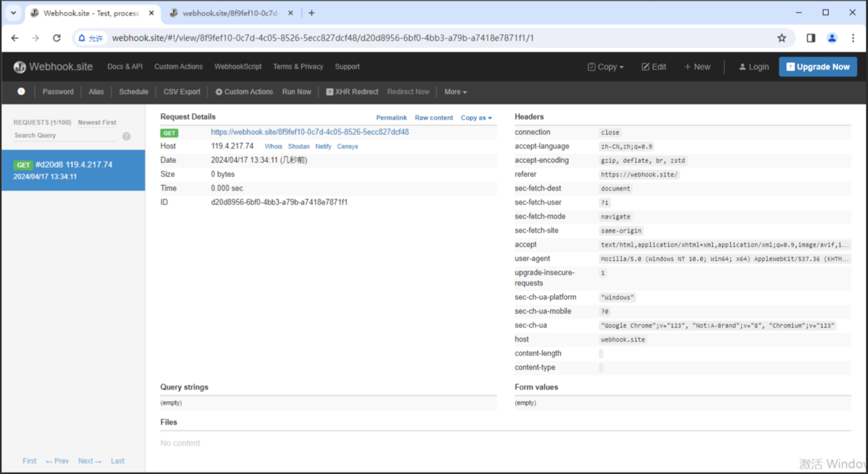Click the Upgrade Now button
The image size is (868, 474).
click(818, 67)
